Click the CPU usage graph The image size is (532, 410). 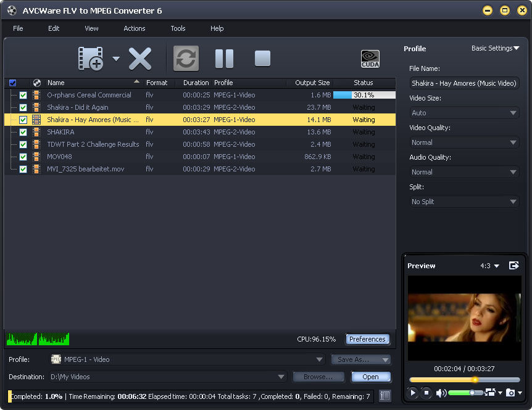pyautogui.click(x=38, y=339)
